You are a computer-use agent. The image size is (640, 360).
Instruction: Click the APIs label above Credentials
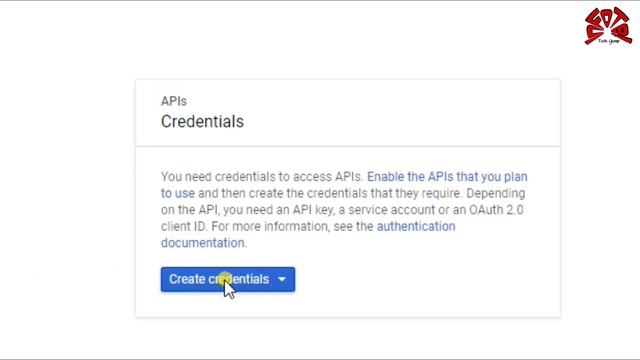click(x=173, y=101)
